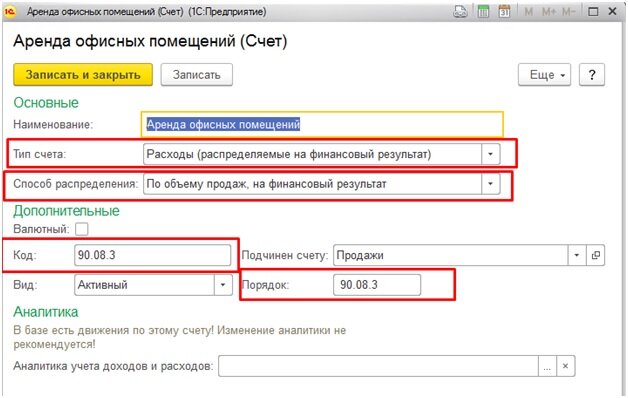The image size is (628, 398).
Task: Click the 'Дополнительные' section heading
Action: (66, 211)
